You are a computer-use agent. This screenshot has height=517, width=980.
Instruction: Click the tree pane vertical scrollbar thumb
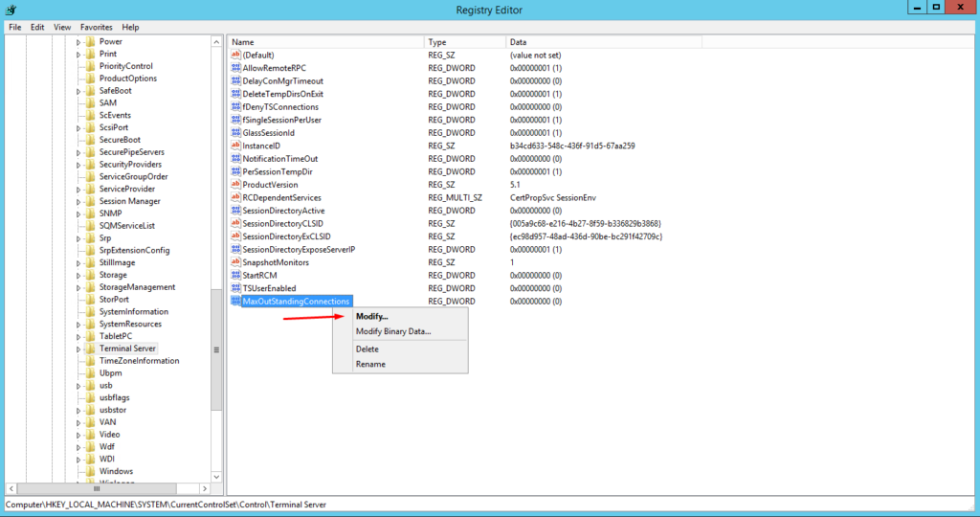(x=216, y=349)
